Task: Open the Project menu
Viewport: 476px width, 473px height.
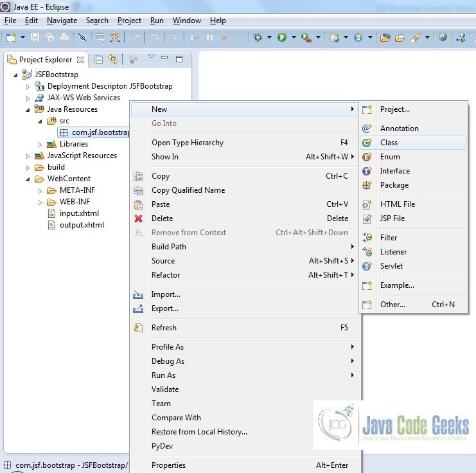Action: (129, 21)
